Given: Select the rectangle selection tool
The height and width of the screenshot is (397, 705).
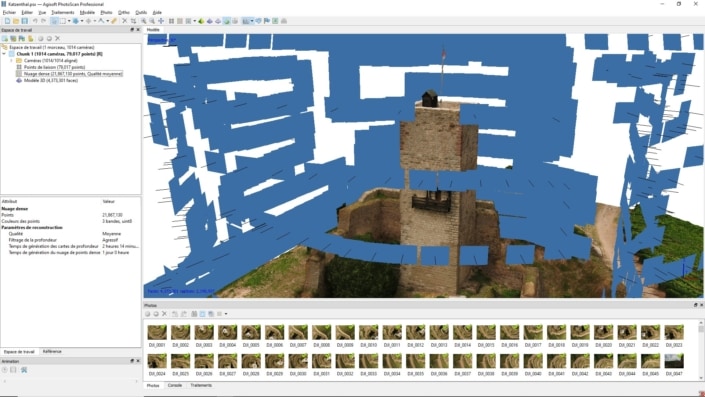Looking at the screenshot, I should tap(63, 21).
